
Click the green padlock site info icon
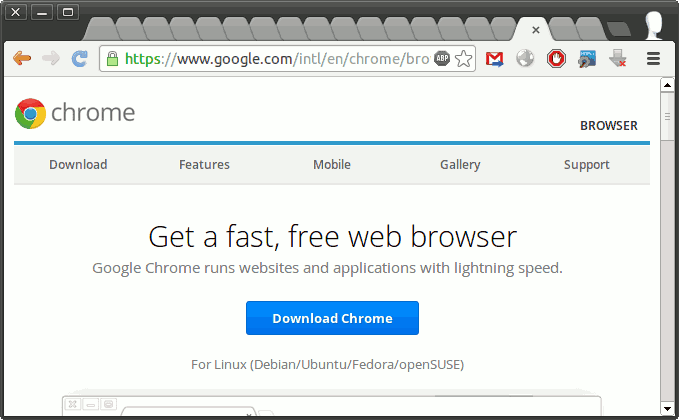pyautogui.click(x=112, y=59)
